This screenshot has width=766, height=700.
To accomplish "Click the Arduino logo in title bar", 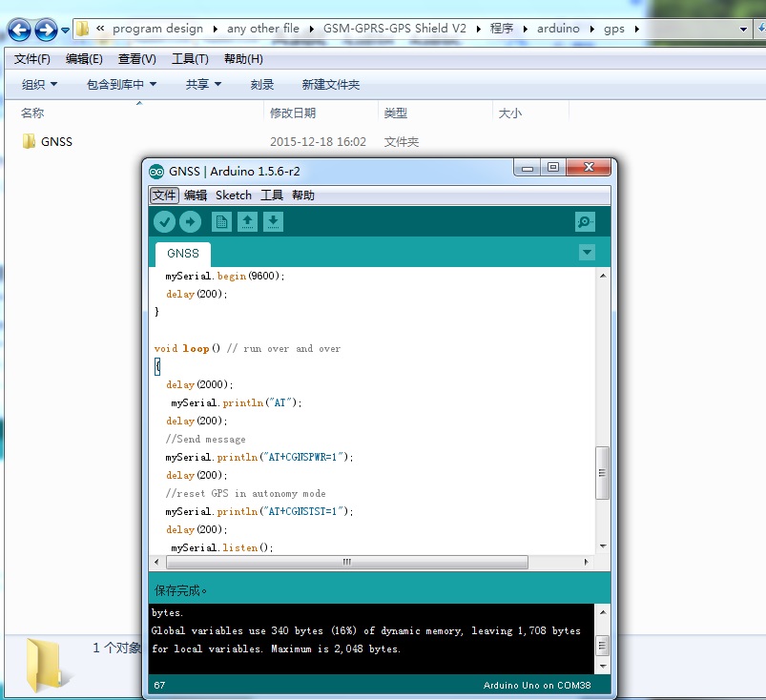I will 156,172.
